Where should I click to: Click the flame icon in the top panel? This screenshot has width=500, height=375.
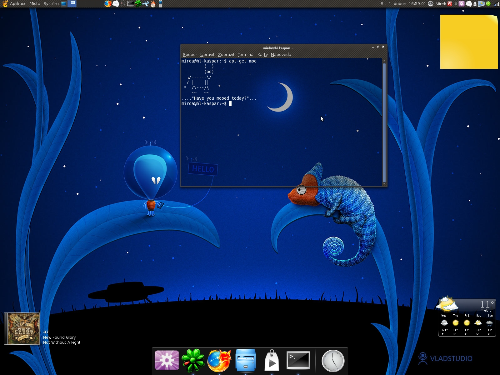(153, 4)
